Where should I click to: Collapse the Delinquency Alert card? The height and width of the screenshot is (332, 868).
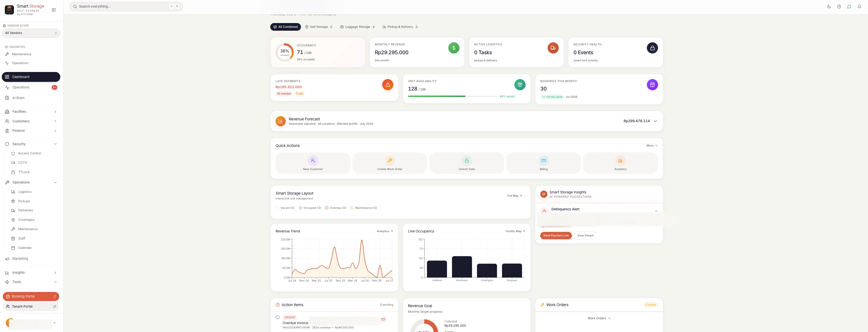(656, 211)
